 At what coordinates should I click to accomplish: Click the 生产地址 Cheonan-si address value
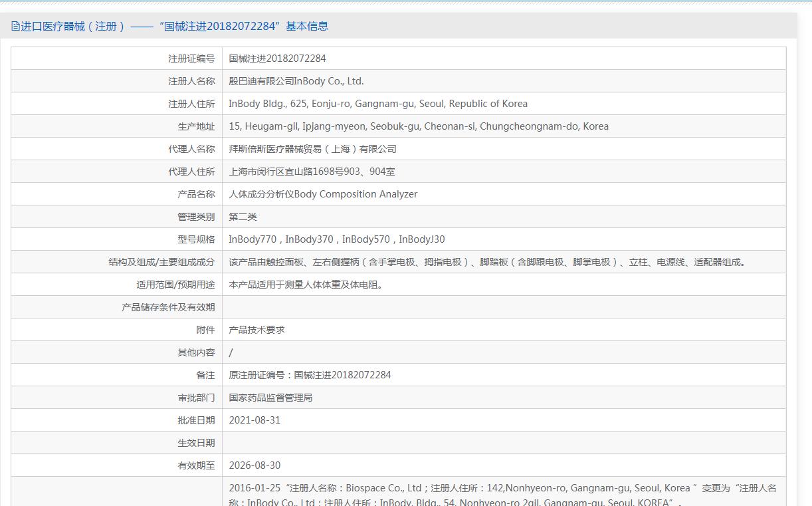(x=418, y=126)
